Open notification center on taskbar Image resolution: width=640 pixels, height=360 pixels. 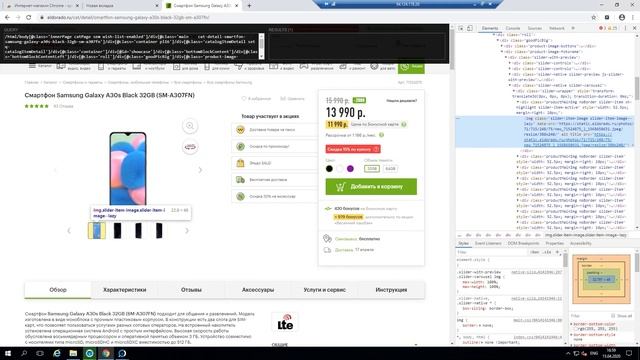(x=629, y=353)
